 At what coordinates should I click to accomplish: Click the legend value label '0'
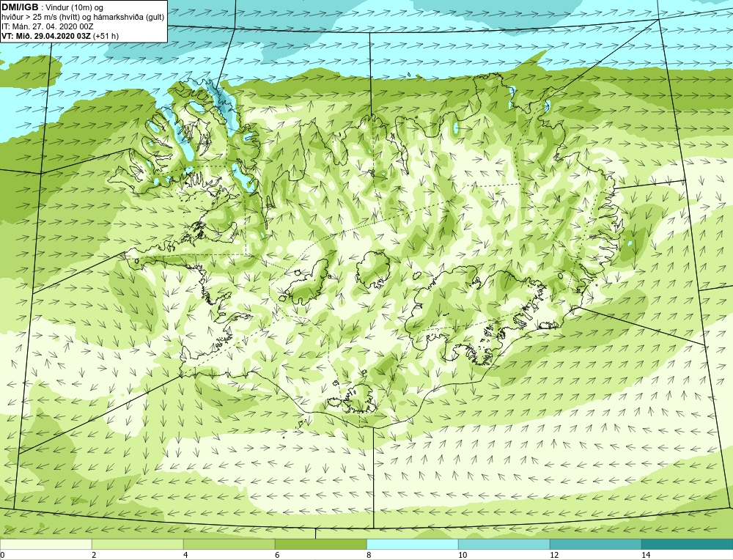pyautogui.click(x=2, y=555)
